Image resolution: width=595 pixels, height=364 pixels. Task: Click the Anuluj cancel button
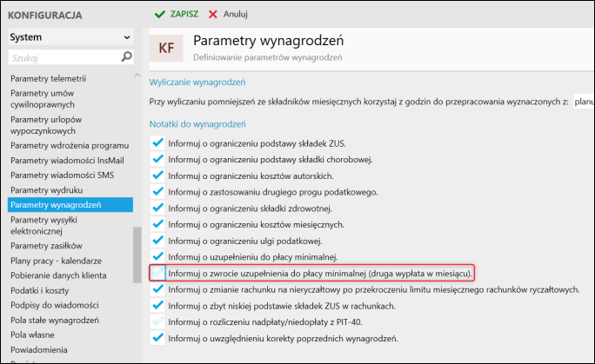(x=228, y=15)
